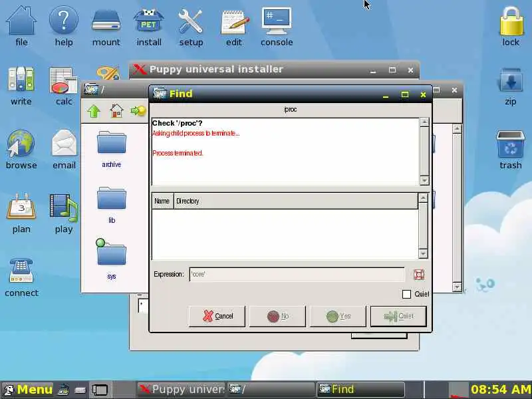This screenshot has height=399, width=532.
Task: Click scroll-up arrow of the Find log pane
Action: tap(424, 122)
